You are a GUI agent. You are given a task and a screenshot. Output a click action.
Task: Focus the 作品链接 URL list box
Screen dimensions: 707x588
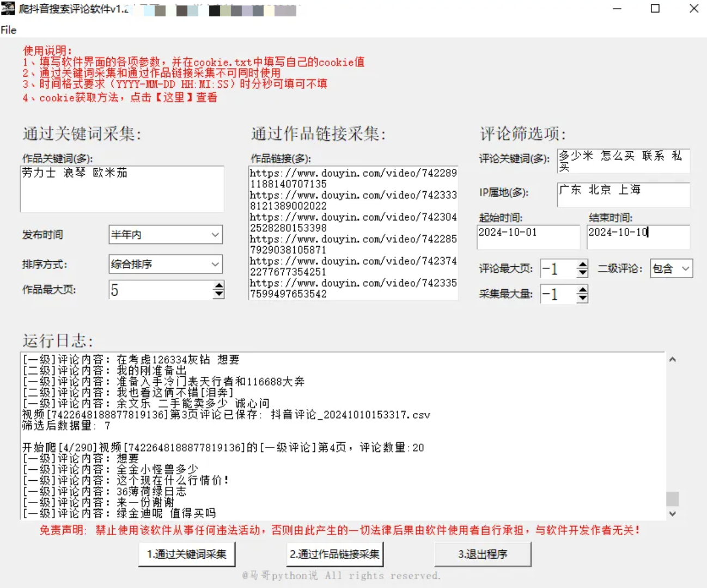point(353,233)
